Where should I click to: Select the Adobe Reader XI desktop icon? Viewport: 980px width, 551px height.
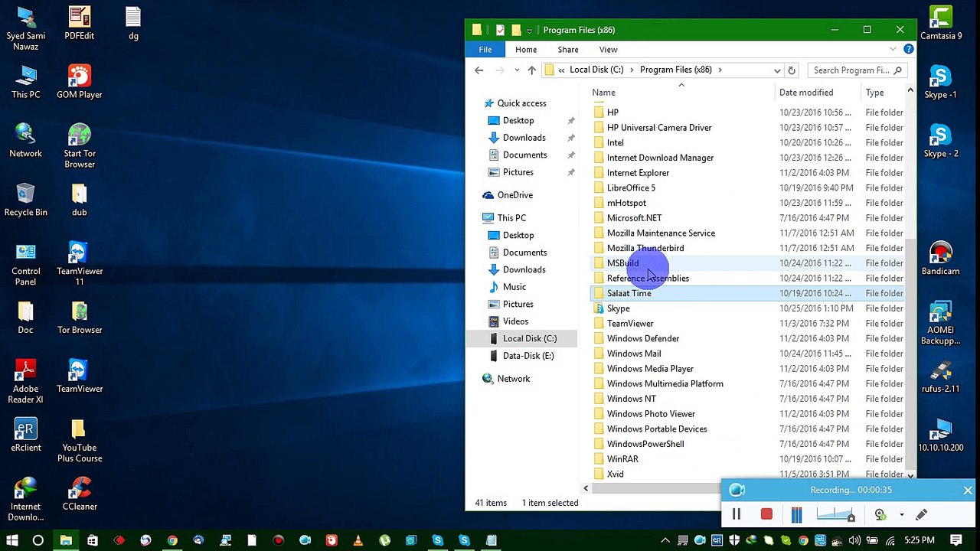[x=25, y=382]
